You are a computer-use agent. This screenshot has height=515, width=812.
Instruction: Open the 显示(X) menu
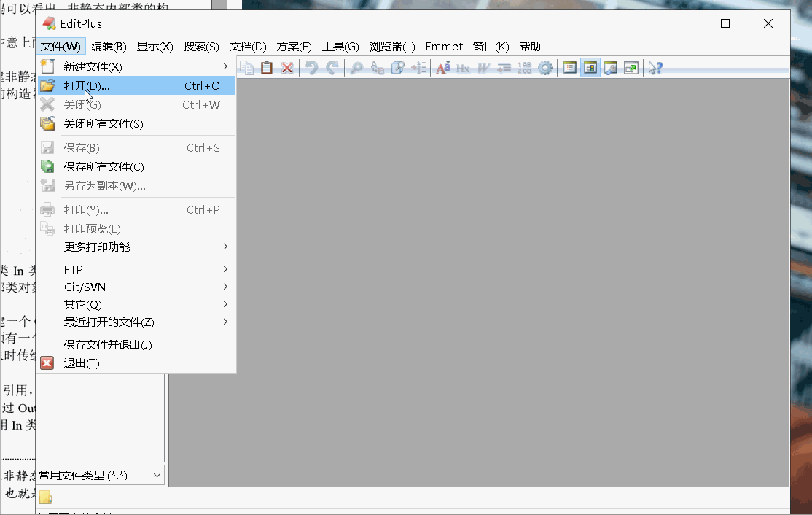tap(155, 47)
